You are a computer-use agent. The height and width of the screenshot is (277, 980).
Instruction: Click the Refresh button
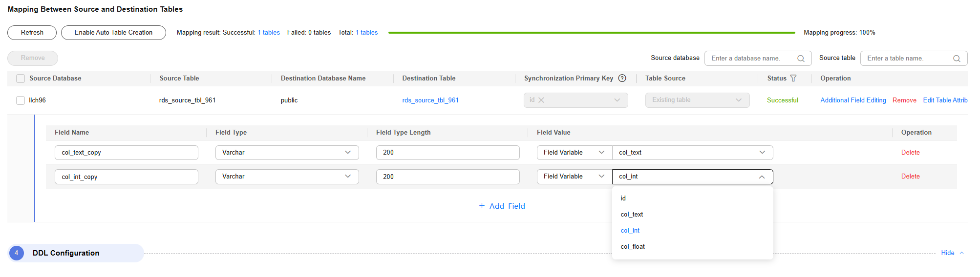tap(32, 33)
